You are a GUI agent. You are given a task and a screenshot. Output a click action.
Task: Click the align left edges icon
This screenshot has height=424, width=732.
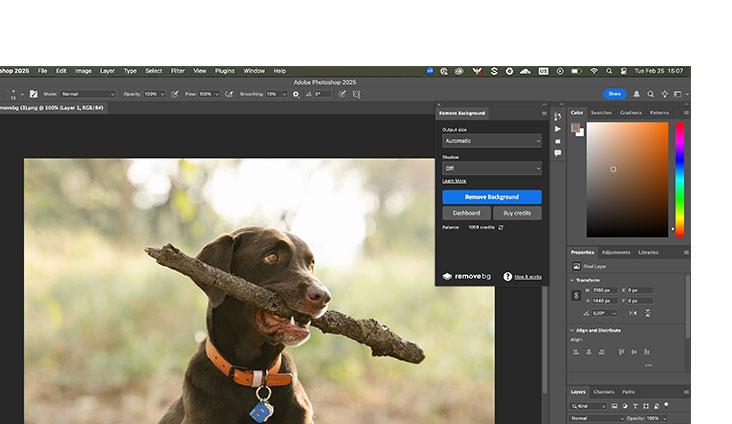pyautogui.click(x=576, y=352)
